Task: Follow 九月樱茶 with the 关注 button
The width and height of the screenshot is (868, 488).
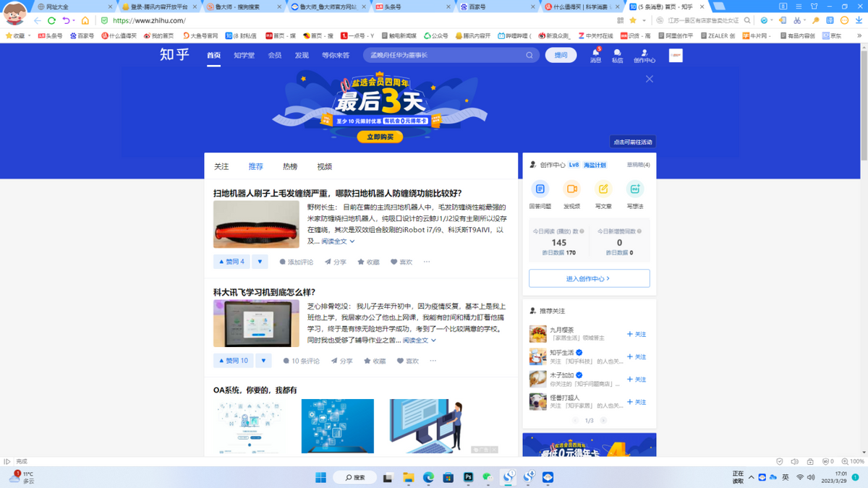Action: pos(637,334)
